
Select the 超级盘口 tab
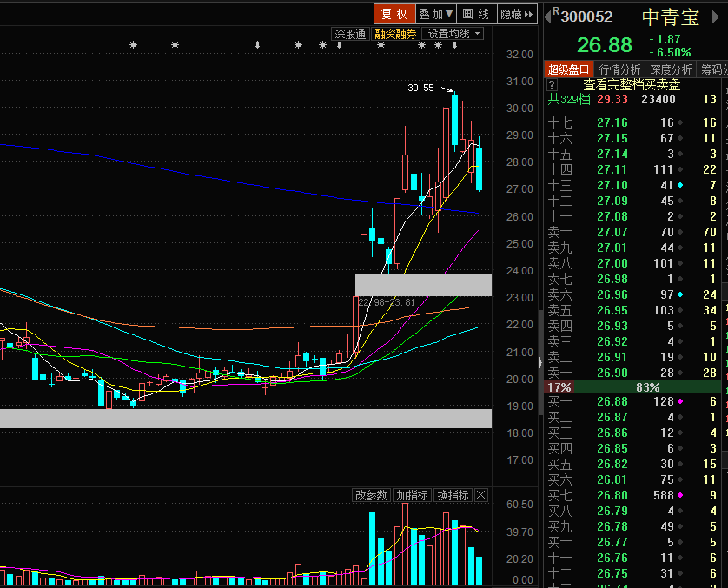coord(568,69)
